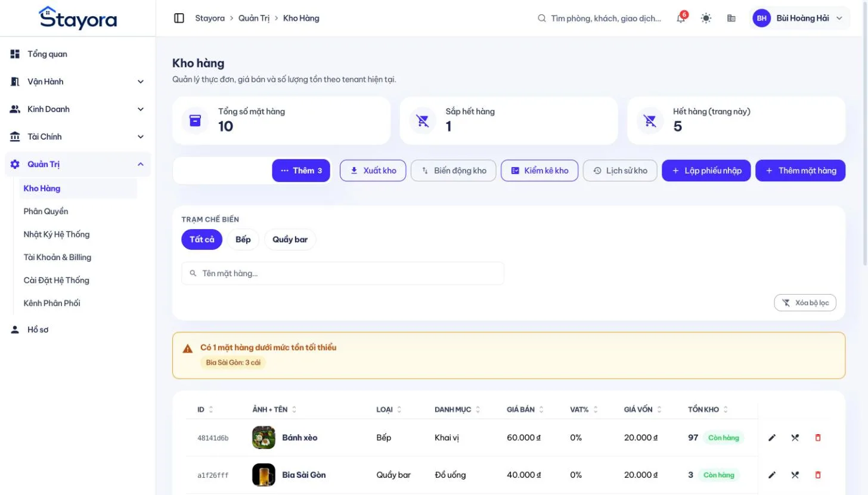This screenshot has height=495, width=868.
Task: Click the crossed-utensils icon on the a1f26fff row
Action: coord(795,475)
